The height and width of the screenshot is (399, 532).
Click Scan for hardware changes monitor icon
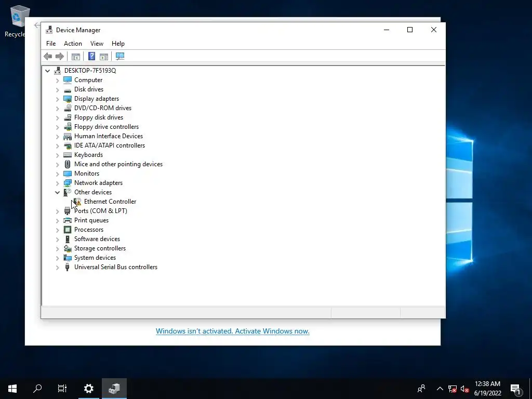click(120, 56)
